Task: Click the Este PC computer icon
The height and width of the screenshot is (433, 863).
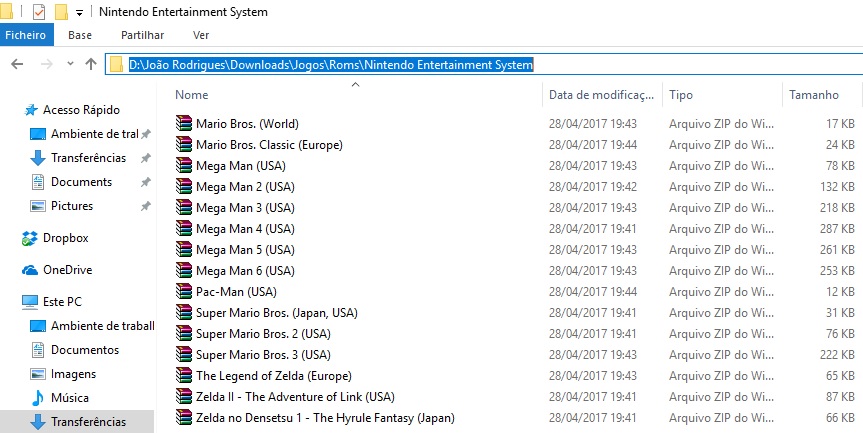Action: 30,302
